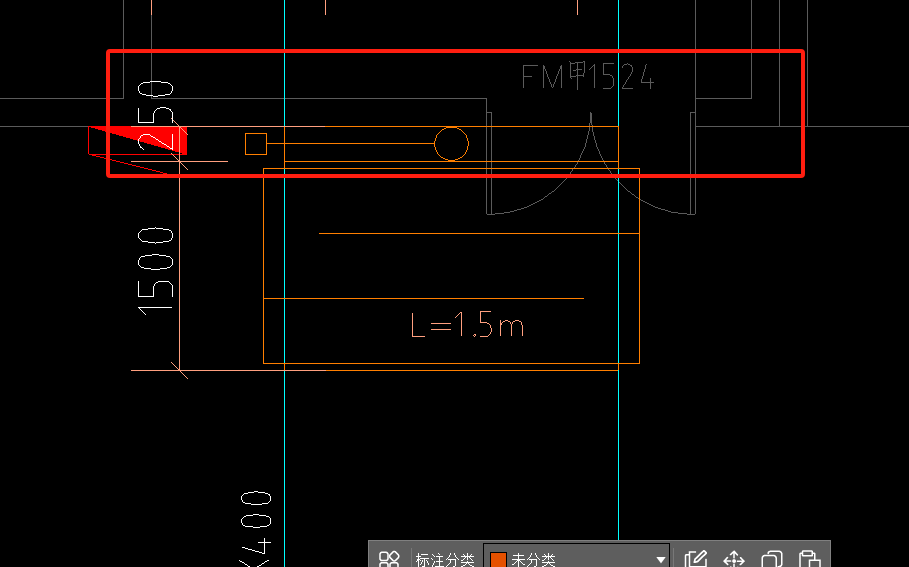Select the move crosshair-arrows icon
909x567 pixels.
click(734, 559)
